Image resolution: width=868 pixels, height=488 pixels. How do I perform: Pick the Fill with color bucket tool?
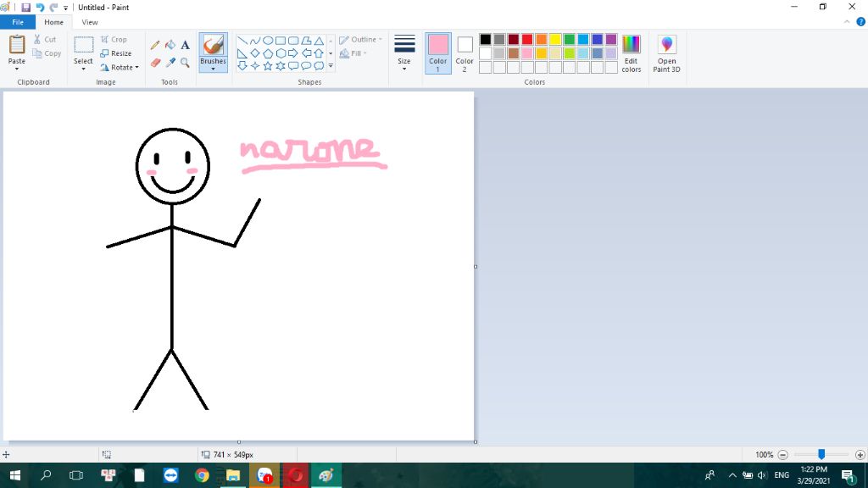(x=170, y=45)
